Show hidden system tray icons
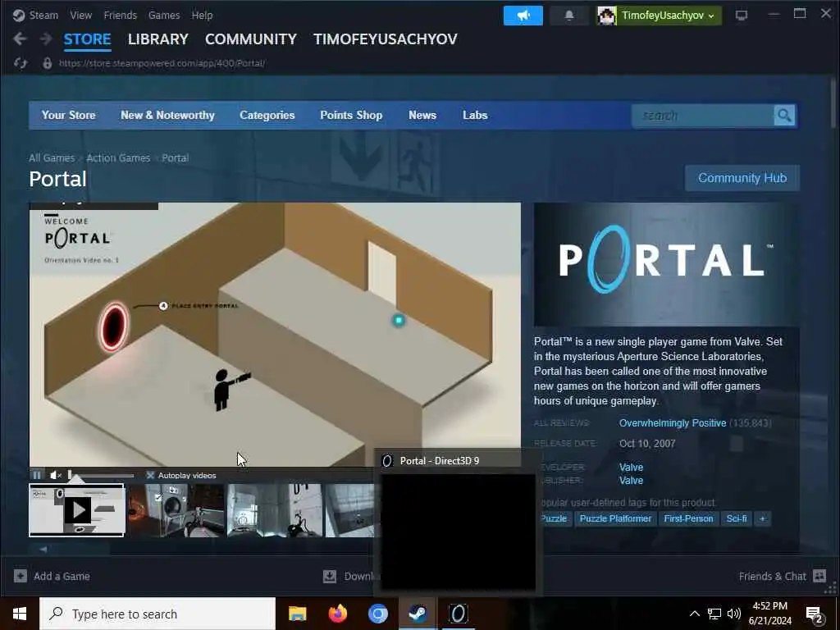This screenshot has width=840, height=630. 694,614
